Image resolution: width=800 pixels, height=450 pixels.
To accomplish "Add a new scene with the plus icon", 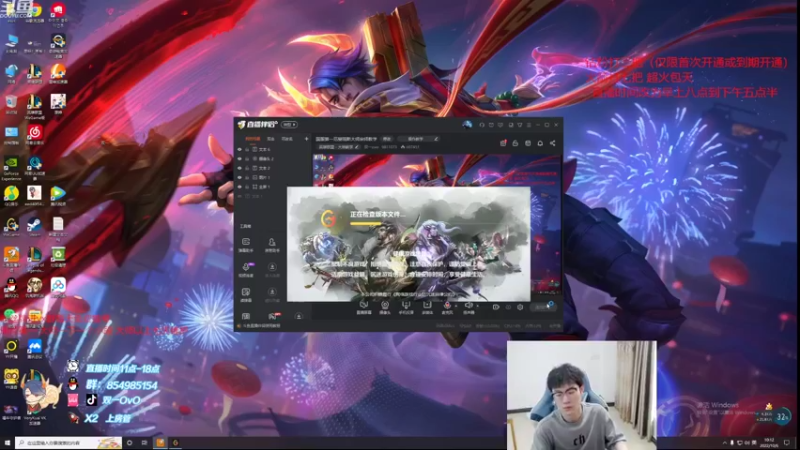I will pyautogui.click(x=307, y=139).
